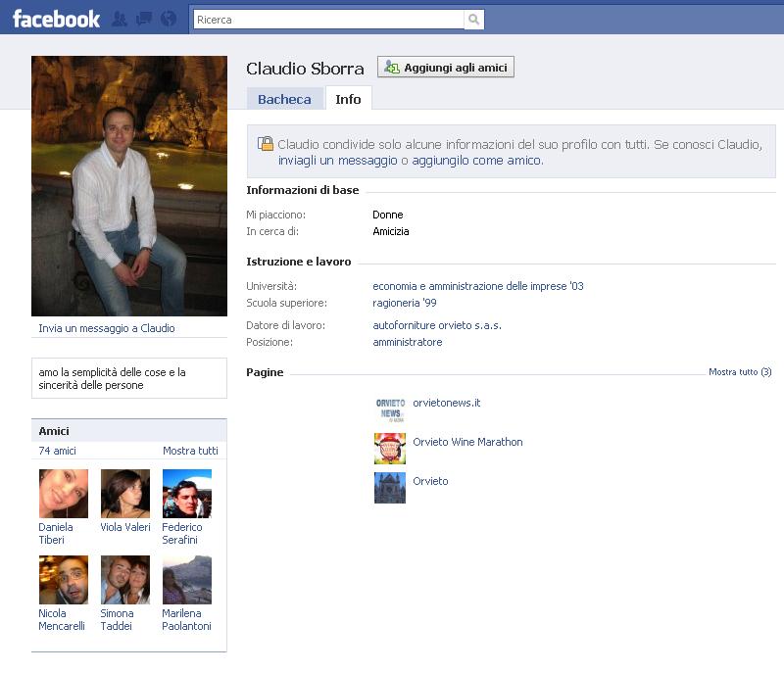The height and width of the screenshot is (673, 784).
Task: Open the Orvieto Wine Marathon page icon
Action: tap(389, 449)
